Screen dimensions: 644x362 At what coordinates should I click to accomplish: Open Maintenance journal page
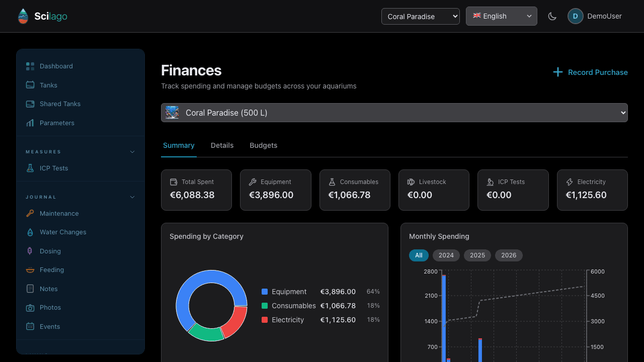(x=59, y=213)
